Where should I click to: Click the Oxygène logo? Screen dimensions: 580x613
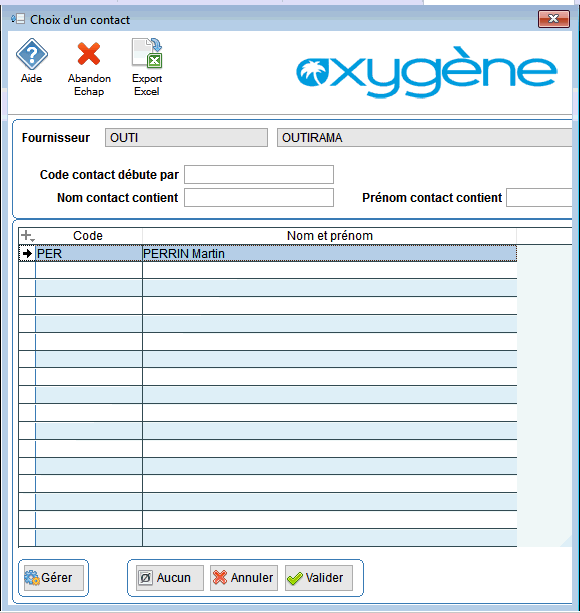tap(426, 72)
